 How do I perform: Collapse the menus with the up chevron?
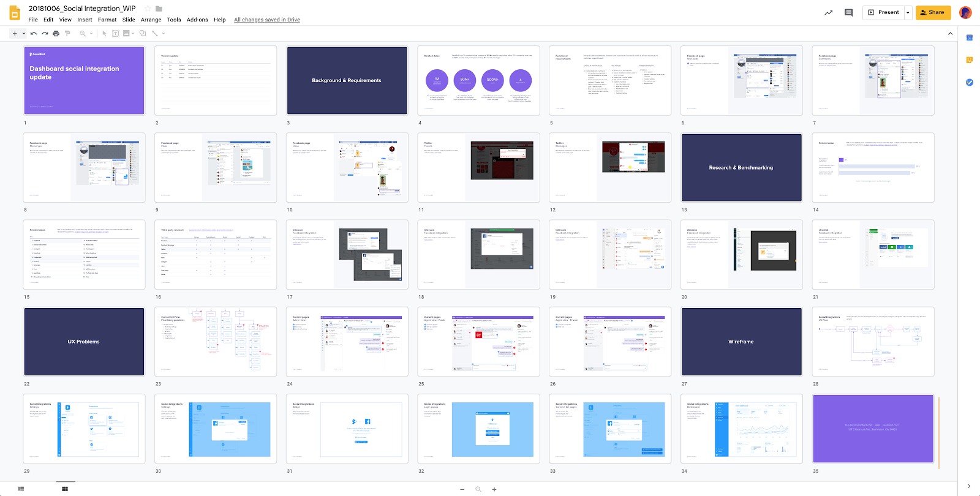[x=951, y=34]
